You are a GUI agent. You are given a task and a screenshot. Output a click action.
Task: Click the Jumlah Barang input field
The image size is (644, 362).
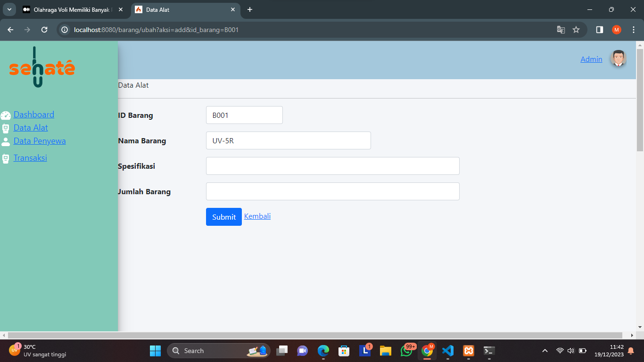pyautogui.click(x=332, y=191)
